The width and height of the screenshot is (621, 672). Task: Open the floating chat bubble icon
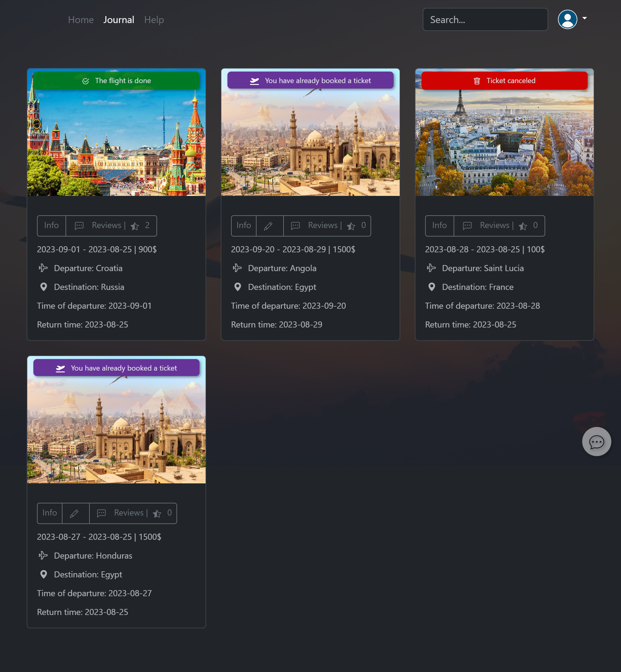pos(596,442)
